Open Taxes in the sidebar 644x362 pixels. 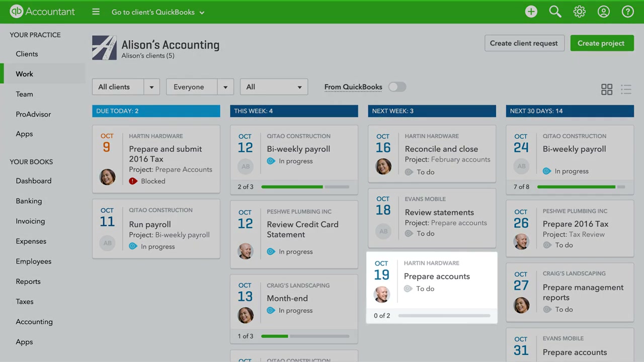[24, 302]
